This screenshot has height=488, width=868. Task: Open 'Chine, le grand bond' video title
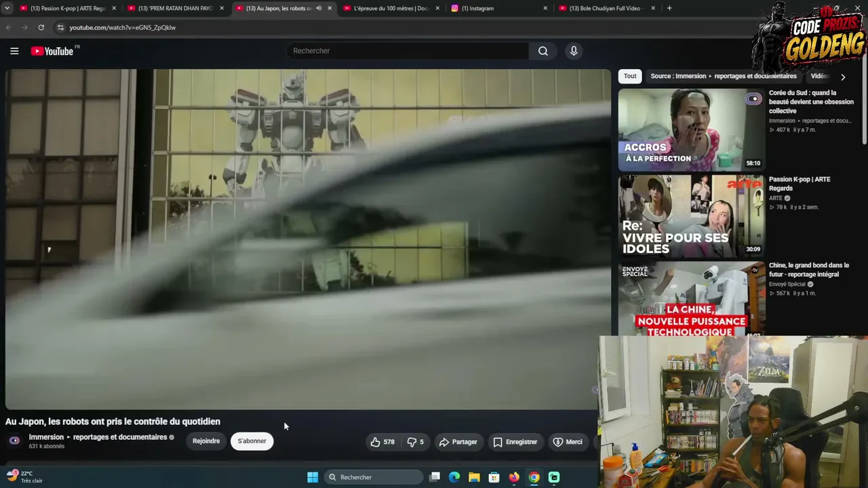pyautogui.click(x=809, y=270)
